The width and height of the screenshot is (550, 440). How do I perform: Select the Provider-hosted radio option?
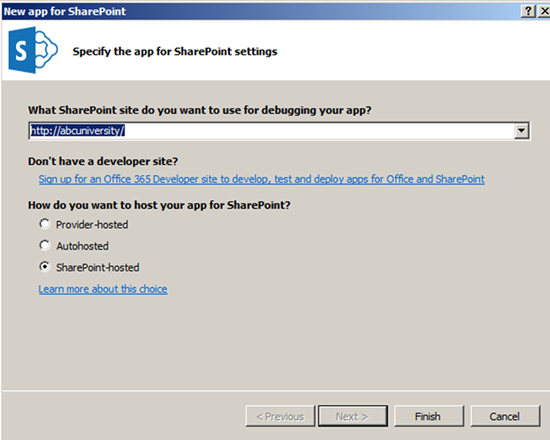click(45, 224)
